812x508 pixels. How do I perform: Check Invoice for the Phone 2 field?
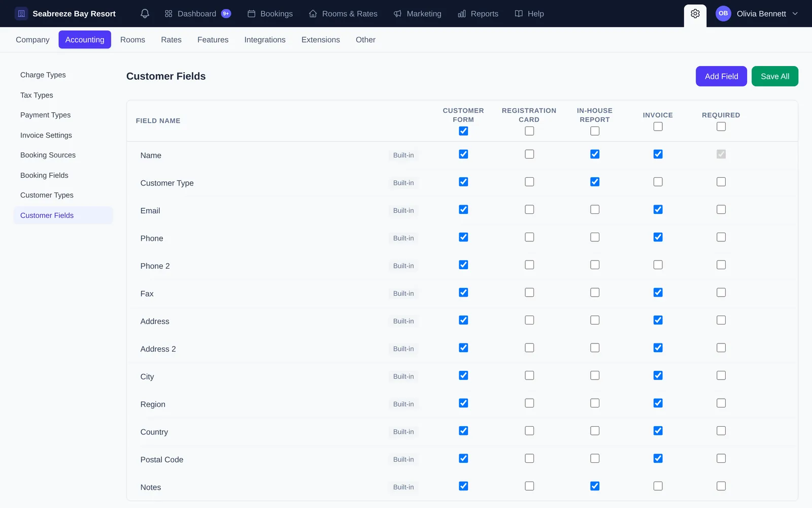pyautogui.click(x=658, y=265)
